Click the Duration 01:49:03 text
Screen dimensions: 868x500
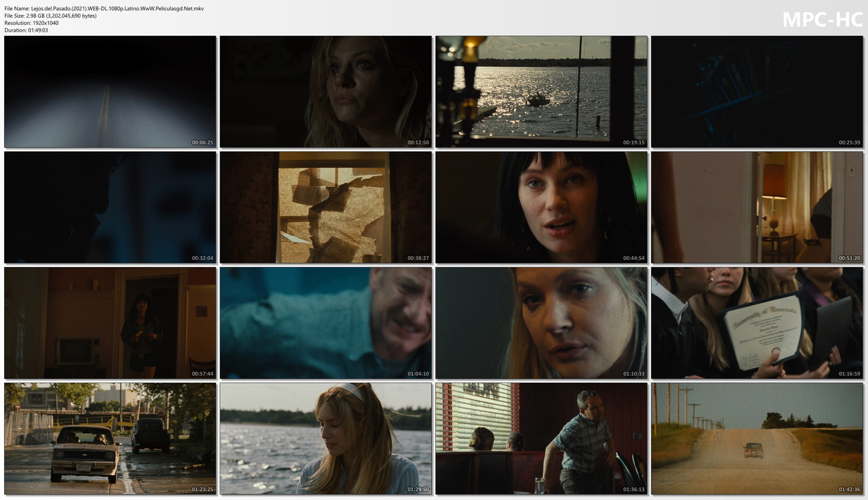coord(26,30)
